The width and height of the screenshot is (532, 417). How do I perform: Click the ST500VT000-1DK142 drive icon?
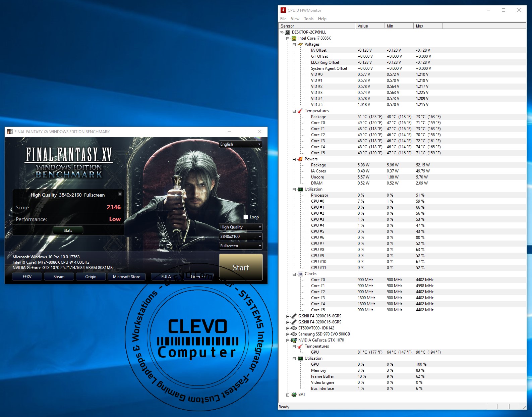pyautogui.click(x=294, y=328)
